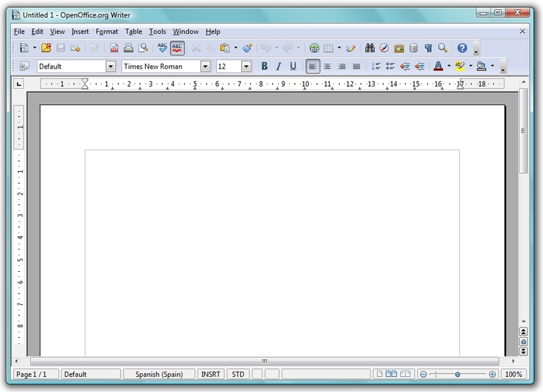The image size is (543, 392).
Task: Click the zoom slider in status bar
Action: tap(457, 374)
